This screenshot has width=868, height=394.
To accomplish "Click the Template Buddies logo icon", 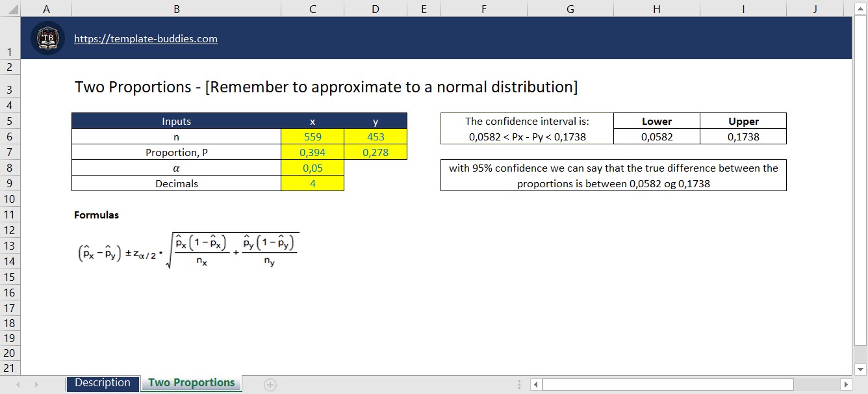I will click(x=46, y=38).
